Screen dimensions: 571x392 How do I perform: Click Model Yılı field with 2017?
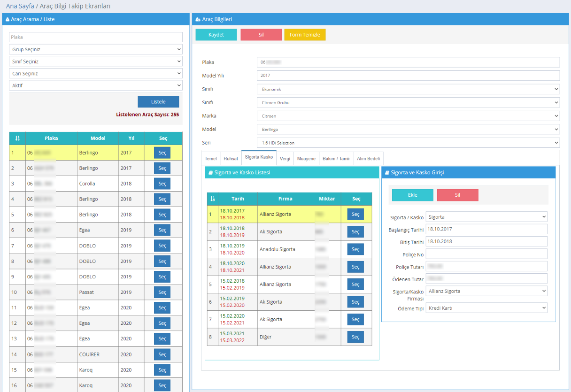[x=408, y=76]
